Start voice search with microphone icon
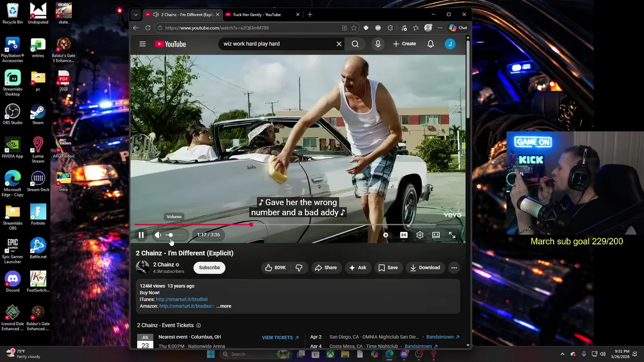Screen dimensions: 644x362 point(378,44)
